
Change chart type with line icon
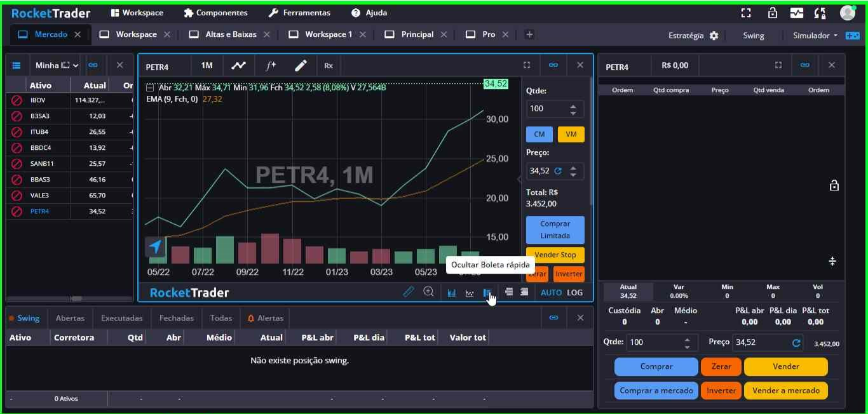[238, 65]
